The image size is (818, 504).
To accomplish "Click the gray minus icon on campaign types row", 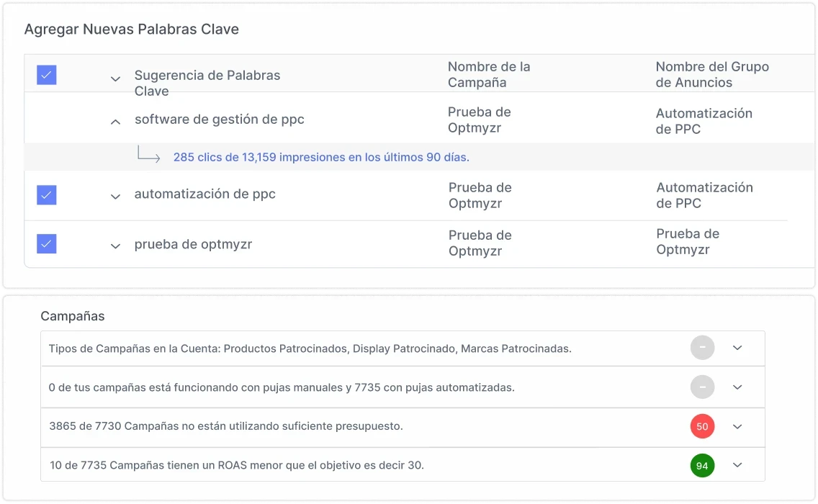I will coord(702,347).
